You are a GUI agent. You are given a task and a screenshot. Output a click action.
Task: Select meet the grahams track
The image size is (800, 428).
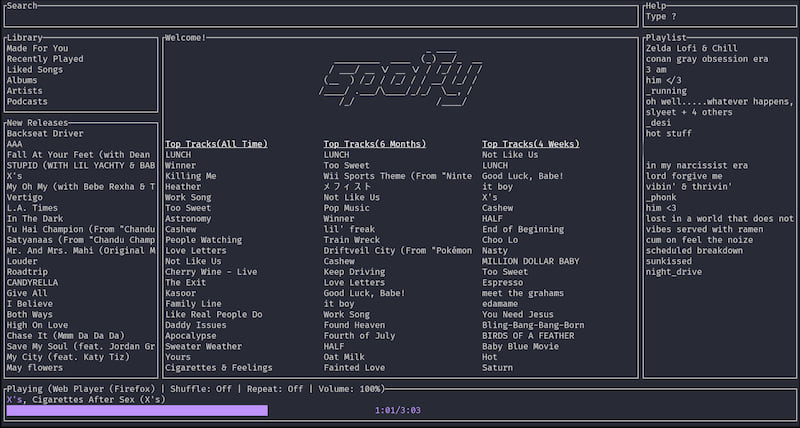pos(523,293)
